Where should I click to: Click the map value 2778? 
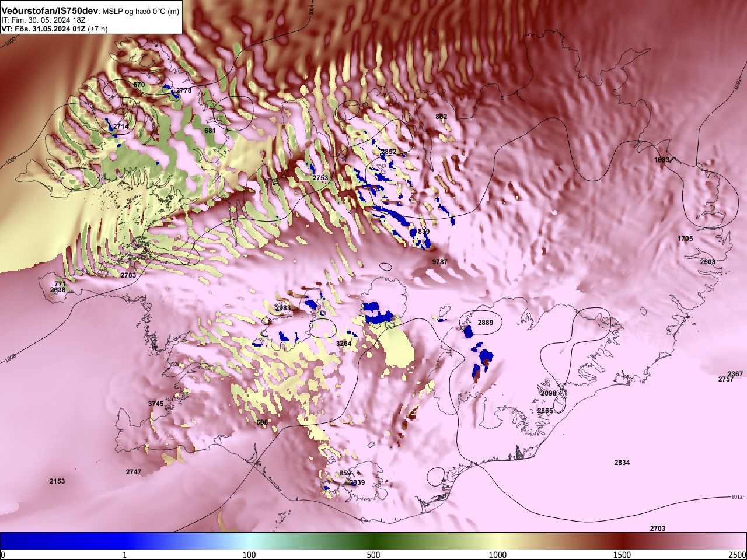184,90
